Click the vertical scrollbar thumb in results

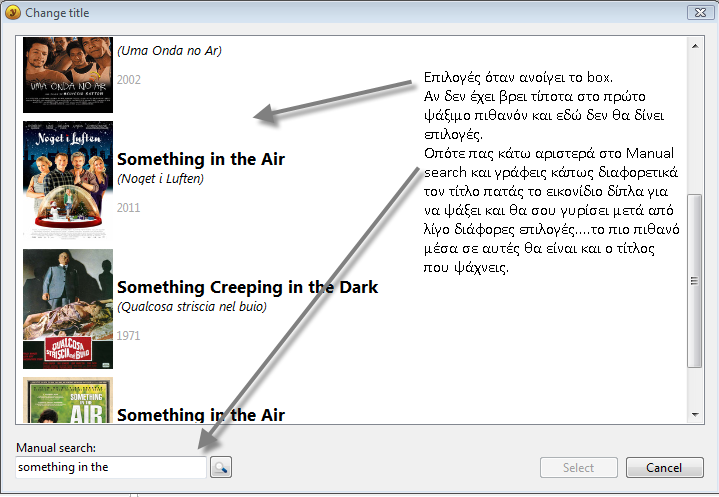coord(695,281)
